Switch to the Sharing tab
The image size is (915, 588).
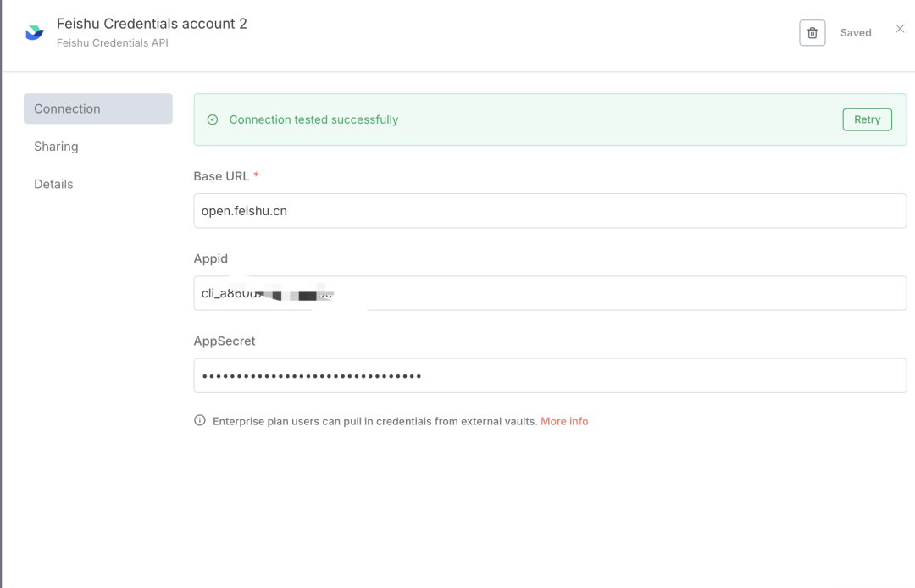point(56,147)
